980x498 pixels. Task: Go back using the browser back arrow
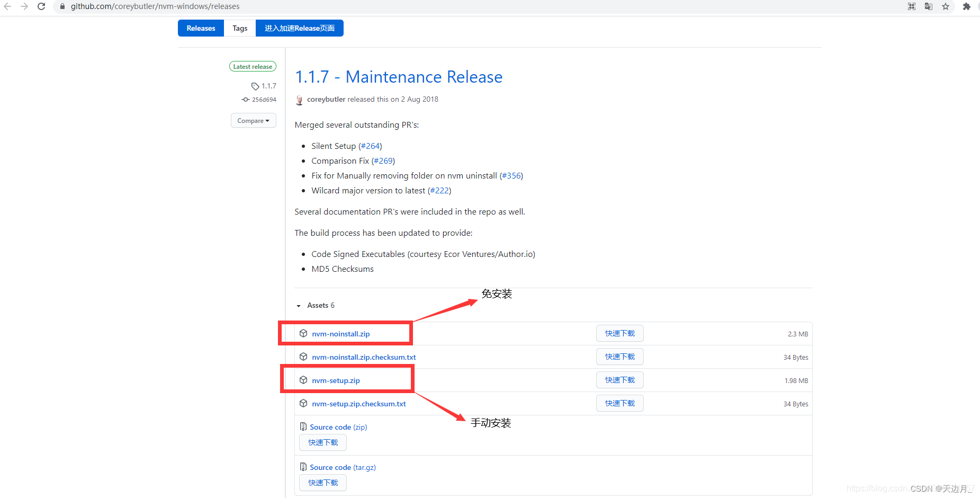pyautogui.click(x=7, y=6)
